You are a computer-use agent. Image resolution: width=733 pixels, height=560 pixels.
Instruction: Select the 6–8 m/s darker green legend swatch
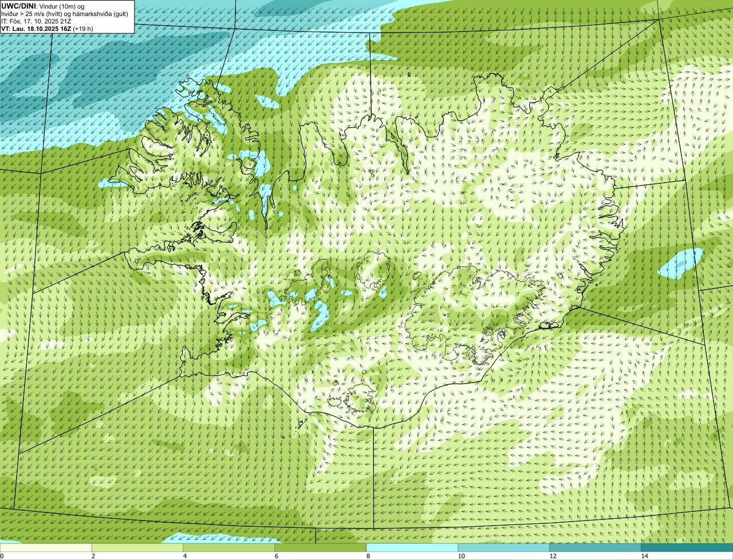pos(321,547)
